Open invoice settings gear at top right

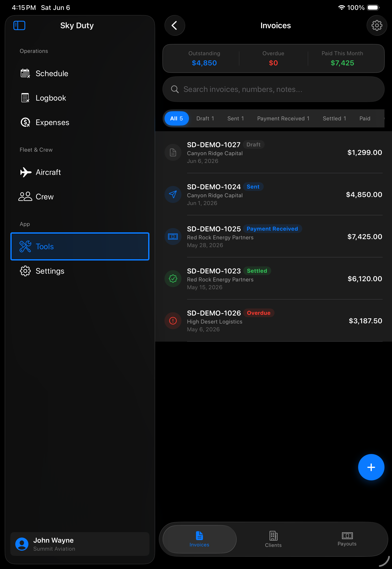[376, 25]
